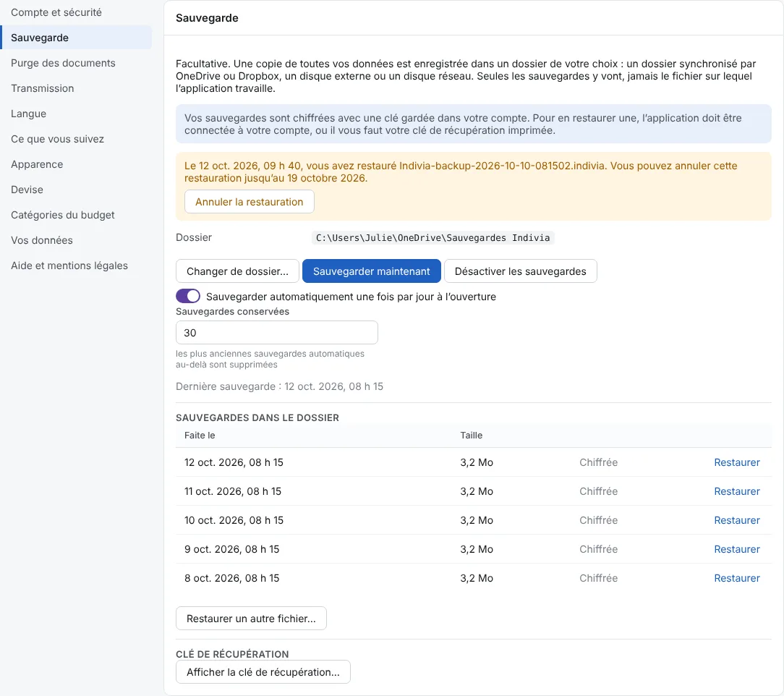Click Restaurer un autre fichier button
This screenshot has width=784, height=696.
(251, 619)
